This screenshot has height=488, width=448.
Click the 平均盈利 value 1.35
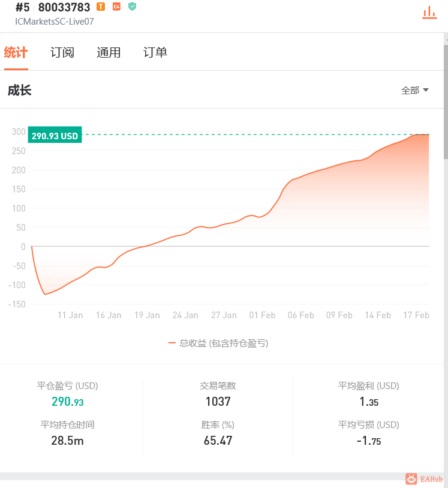point(369,402)
